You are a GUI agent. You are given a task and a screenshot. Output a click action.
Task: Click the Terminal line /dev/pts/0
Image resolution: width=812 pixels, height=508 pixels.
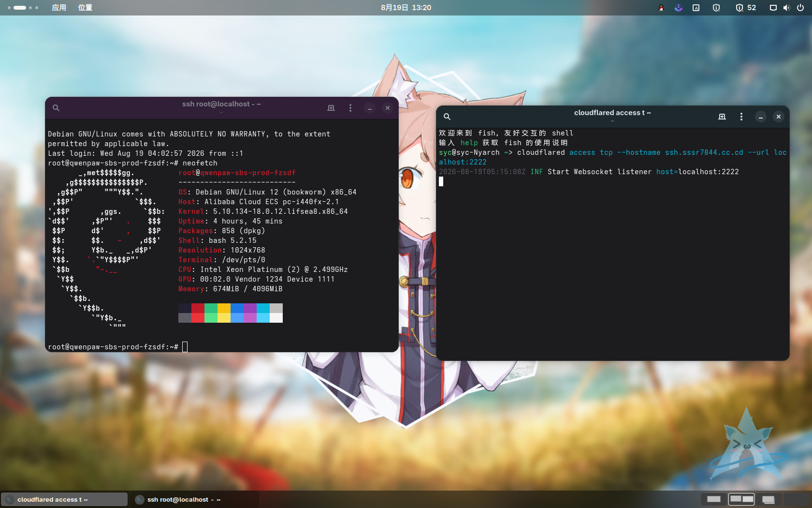click(222, 260)
